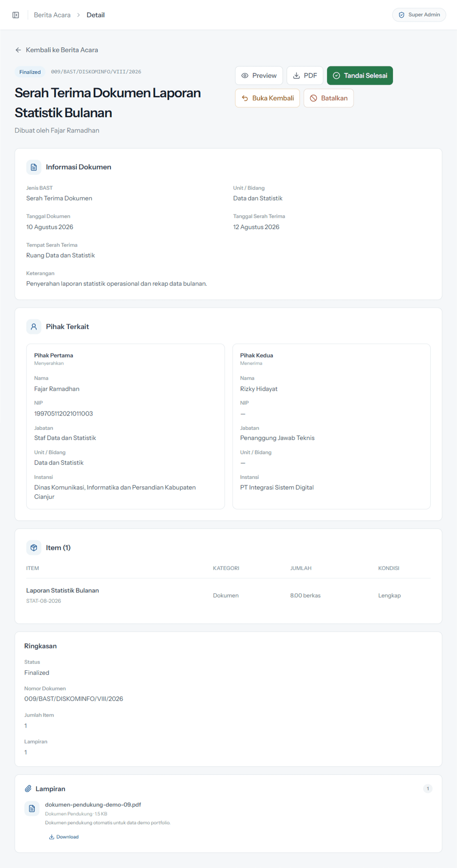Open the Super Admin badge
This screenshot has width=457, height=868.
coord(419,15)
